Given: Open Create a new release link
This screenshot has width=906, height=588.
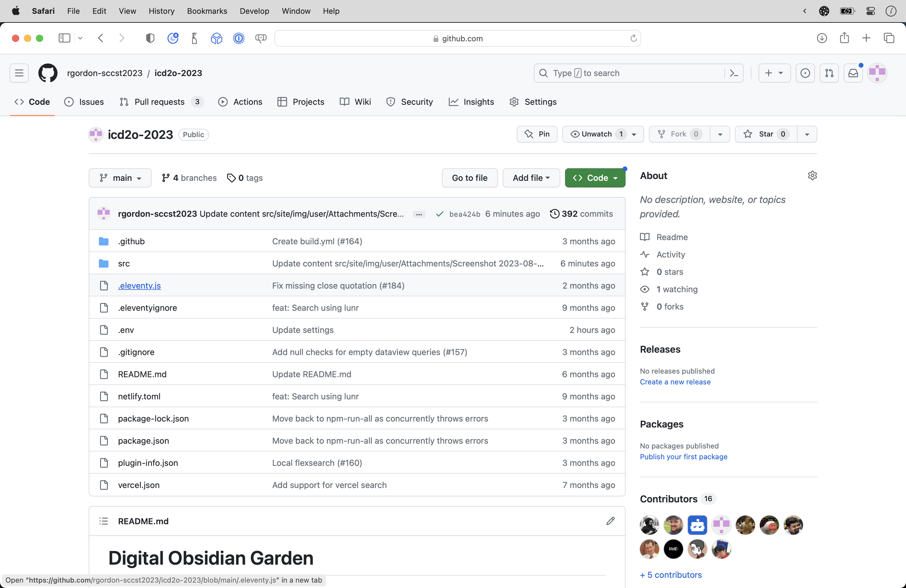Looking at the screenshot, I should (675, 382).
